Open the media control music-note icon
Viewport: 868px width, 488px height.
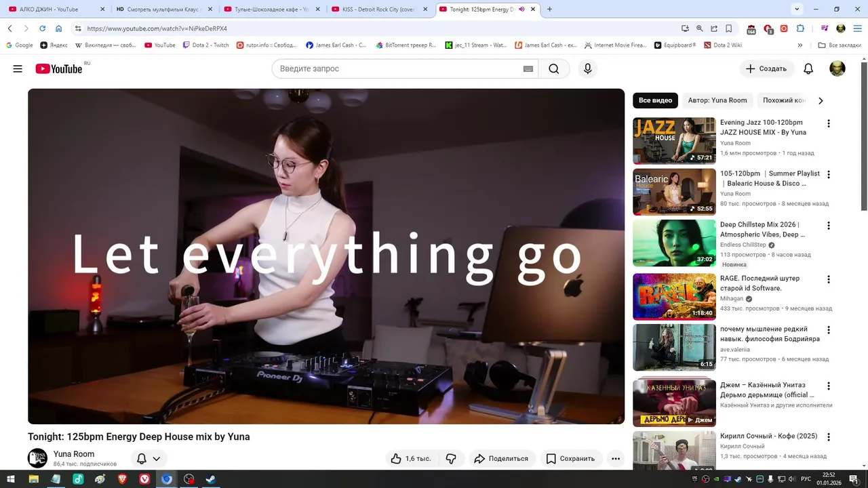click(825, 28)
